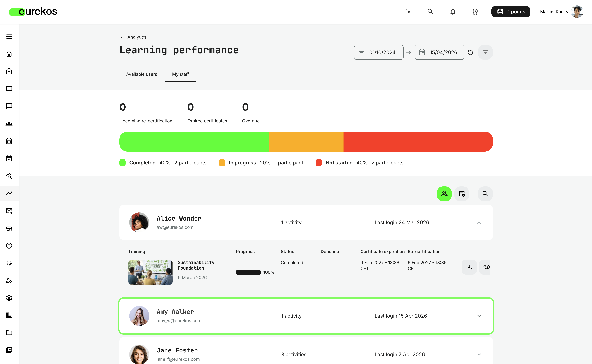
Task: Open Sustainability Foundation training title
Action: 196,265
